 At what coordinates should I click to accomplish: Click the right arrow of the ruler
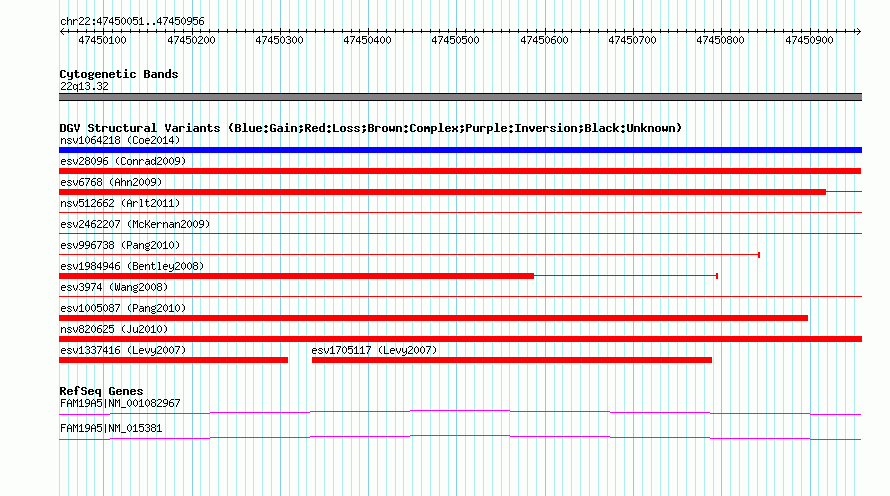pos(858,31)
